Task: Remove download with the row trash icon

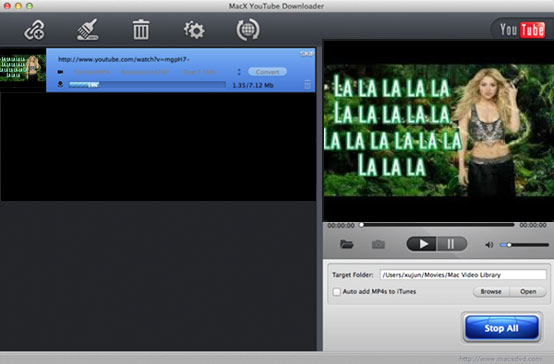Action: [x=307, y=85]
